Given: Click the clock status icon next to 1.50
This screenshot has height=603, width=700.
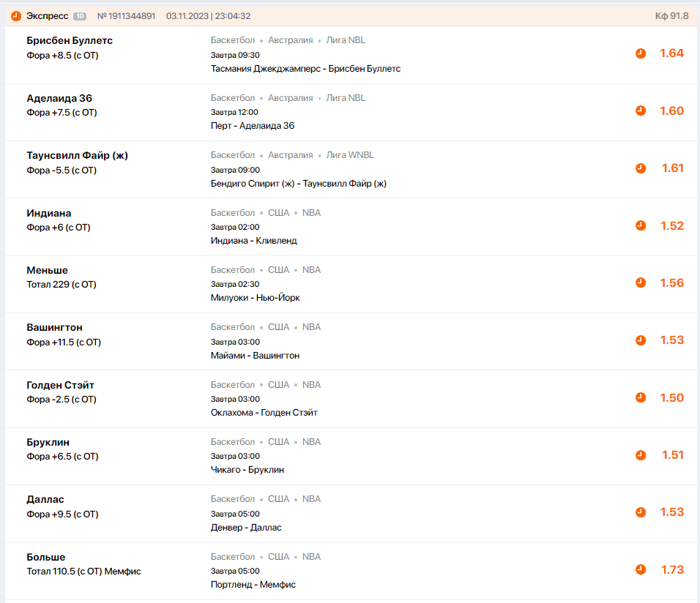Looking at the screenshot, I should 641,397.
